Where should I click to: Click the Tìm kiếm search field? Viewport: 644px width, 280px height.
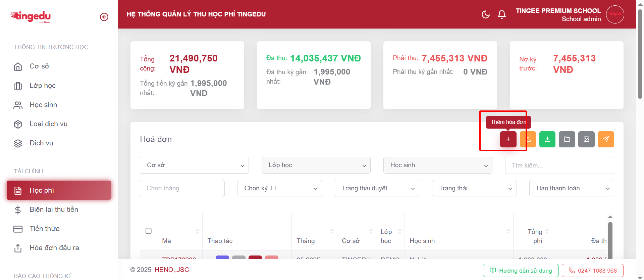pos(559,165)
